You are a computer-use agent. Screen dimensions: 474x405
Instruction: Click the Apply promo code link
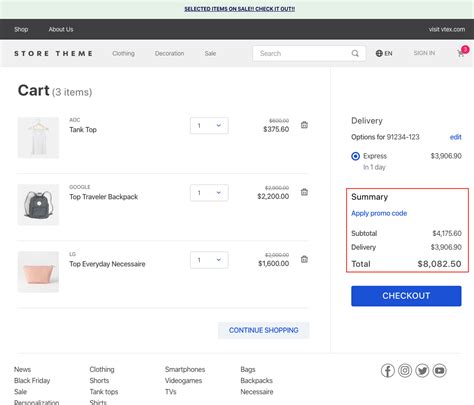click(x=379, y=213)
